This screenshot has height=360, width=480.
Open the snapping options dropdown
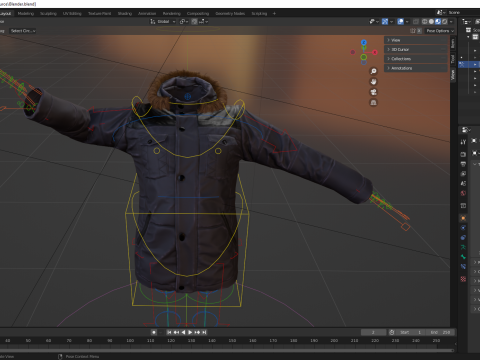(x=204, y=22)
